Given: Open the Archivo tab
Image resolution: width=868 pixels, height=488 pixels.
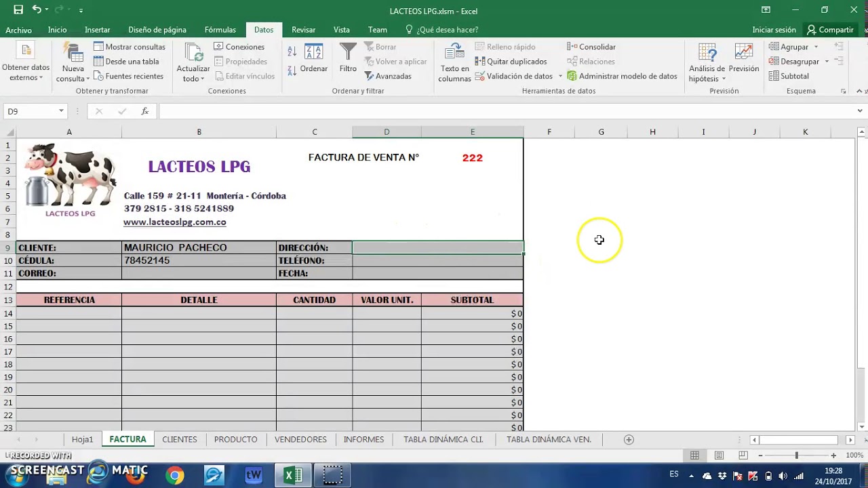Looking at the screenshot, I should pyautogui.click(x=18, y=30).
